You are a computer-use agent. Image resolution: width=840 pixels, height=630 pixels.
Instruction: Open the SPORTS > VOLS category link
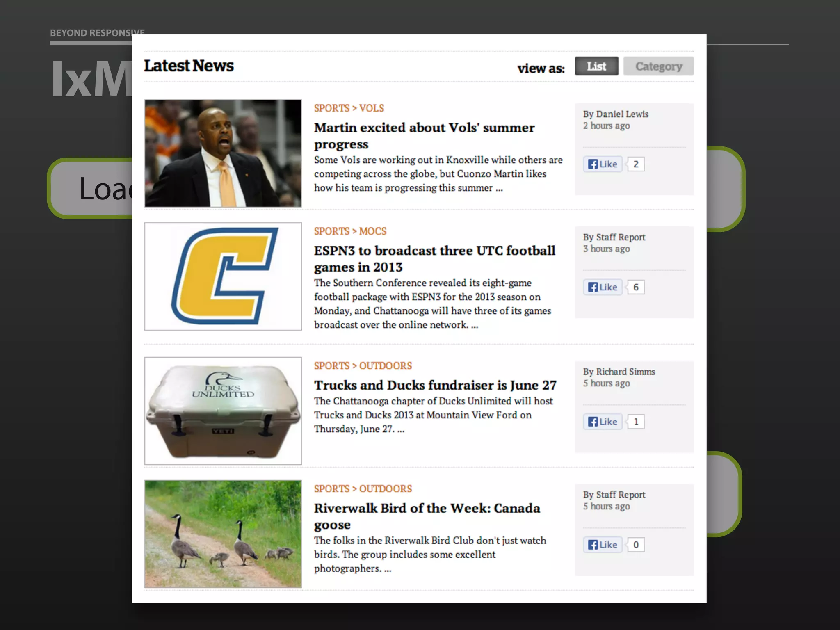(x=349, y=108)
